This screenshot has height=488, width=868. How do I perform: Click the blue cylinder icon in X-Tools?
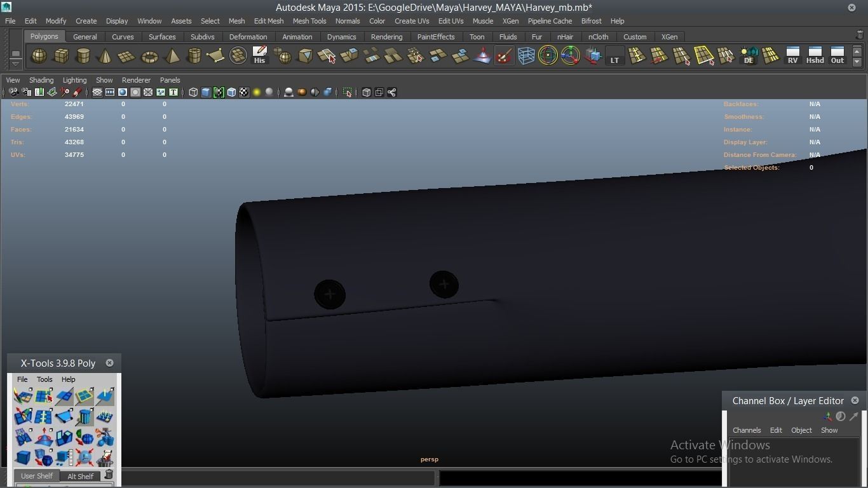point(85,417)
